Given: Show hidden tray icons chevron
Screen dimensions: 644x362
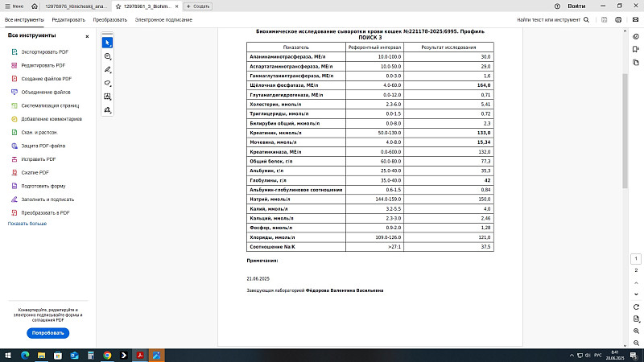Looking at the screenshot, I should [x=572, y=355].
